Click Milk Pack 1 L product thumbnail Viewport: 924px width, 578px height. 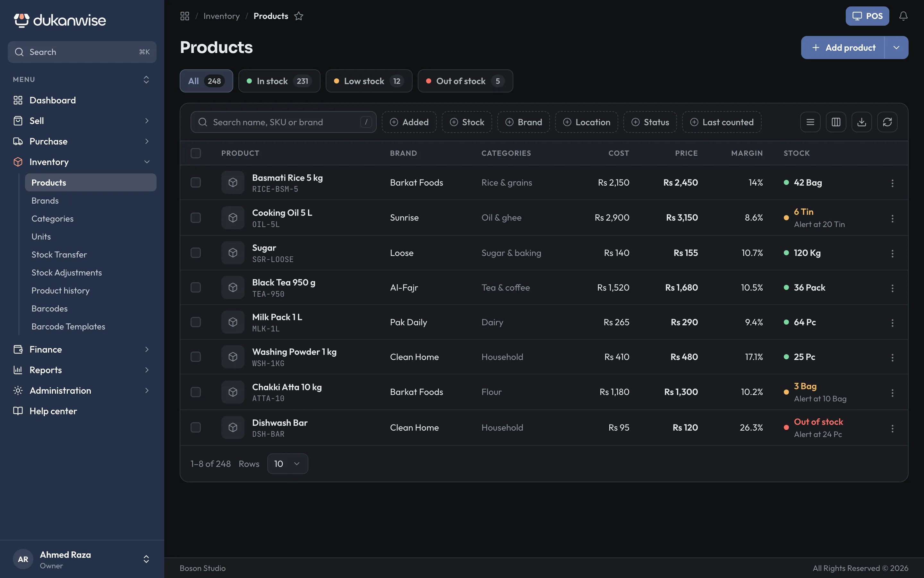233,322
